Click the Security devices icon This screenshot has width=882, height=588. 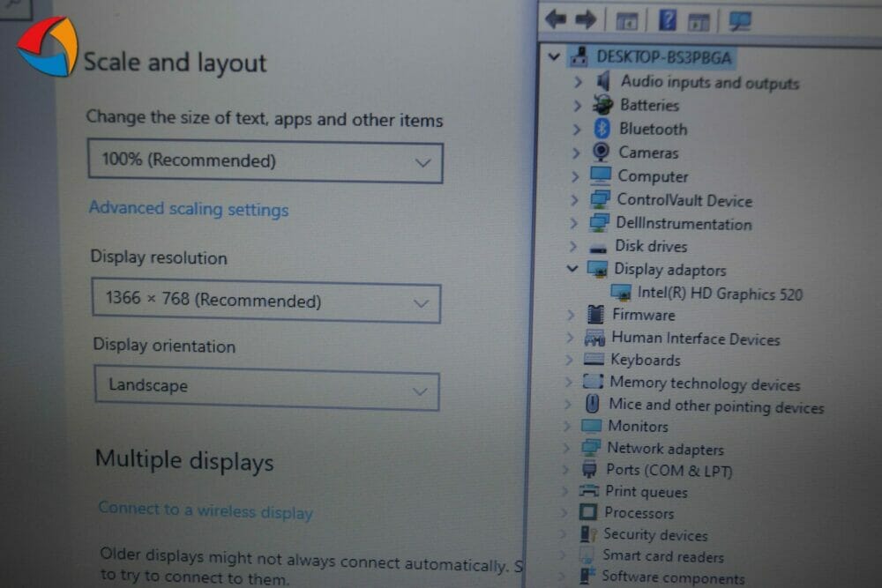587,533
